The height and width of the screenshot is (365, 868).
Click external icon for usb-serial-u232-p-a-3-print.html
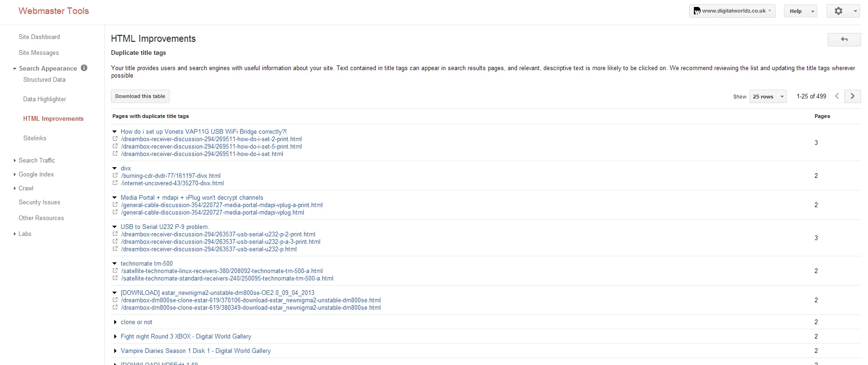point(115,241)
